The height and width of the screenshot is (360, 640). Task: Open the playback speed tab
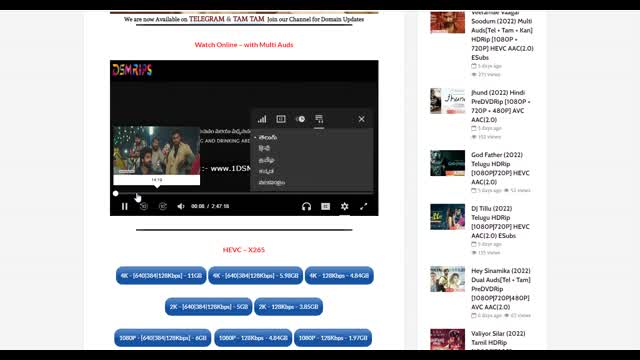pos(300,119)
